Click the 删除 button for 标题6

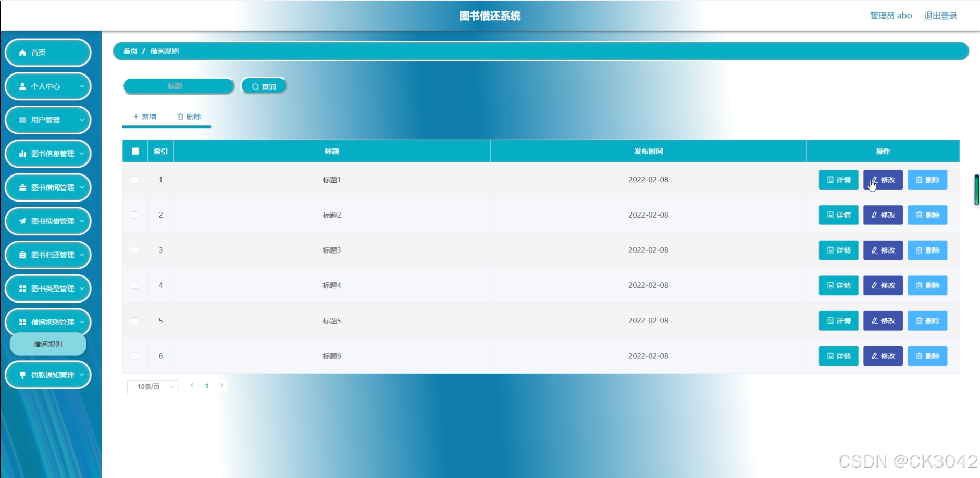click(927, 356)
